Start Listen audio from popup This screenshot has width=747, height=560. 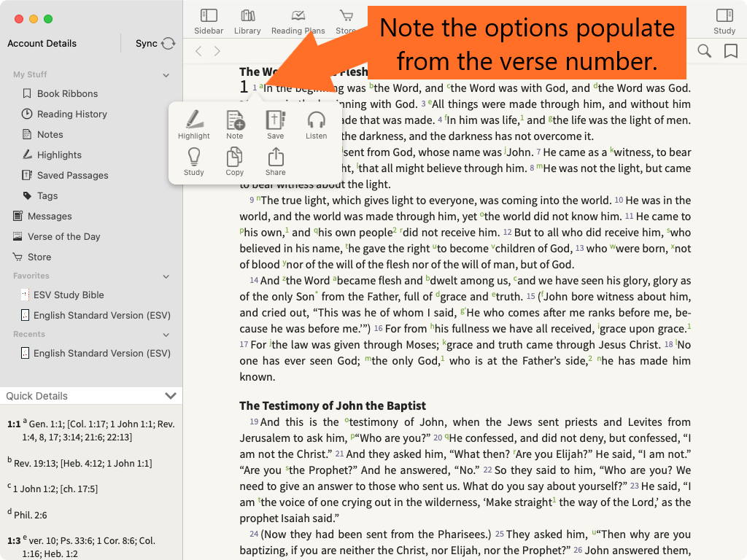coord(316,124)
